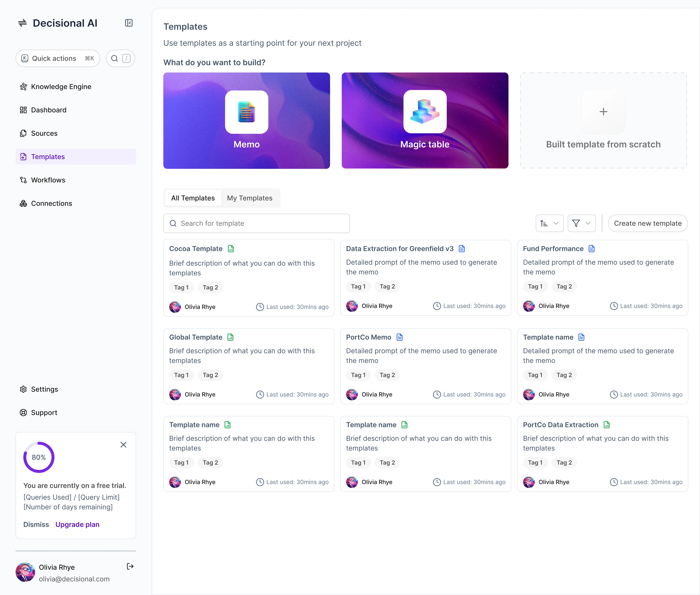Image resolution: width=700 pixels, height=595 pixels.
Task: Click the Upgrade plan link
Action: point(77,524)
